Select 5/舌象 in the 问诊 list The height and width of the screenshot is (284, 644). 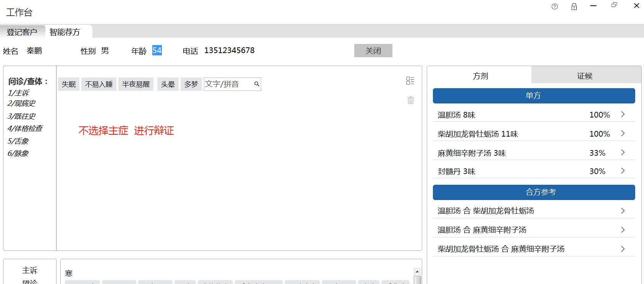(x=18, y=141)
